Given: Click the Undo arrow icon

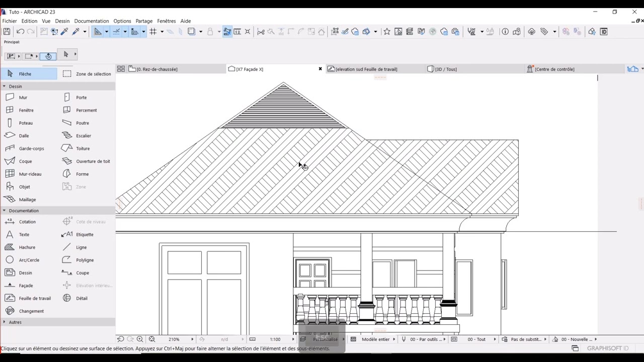Looking at the screenshot, I should (x=20, y=32).
